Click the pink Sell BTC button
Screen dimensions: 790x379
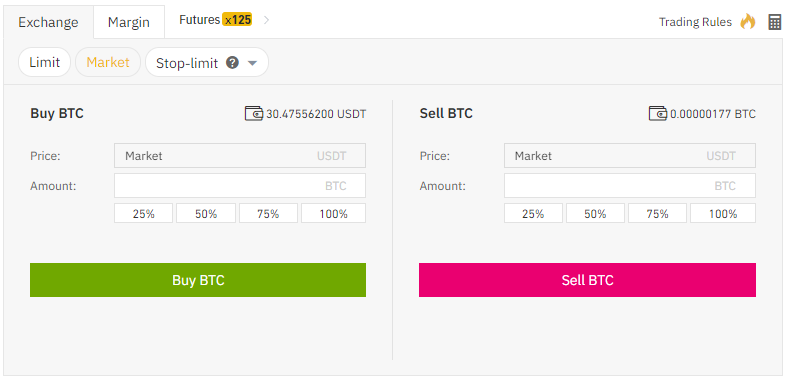point(587,280)
